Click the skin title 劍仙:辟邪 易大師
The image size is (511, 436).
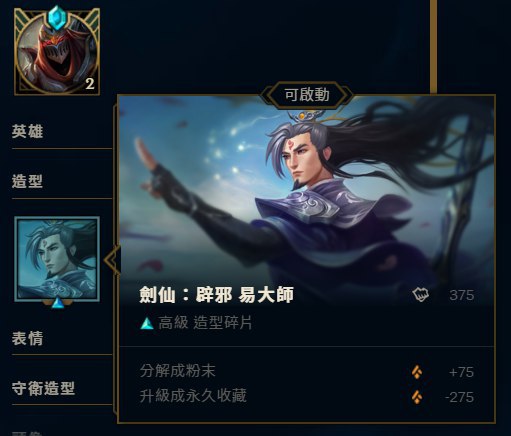pos(217,295)
